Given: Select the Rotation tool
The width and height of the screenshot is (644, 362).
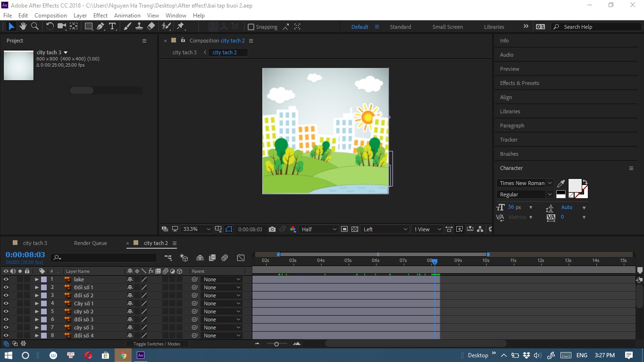Looking at the screenshot, I should pyautogui.click(x=50, y=26).
